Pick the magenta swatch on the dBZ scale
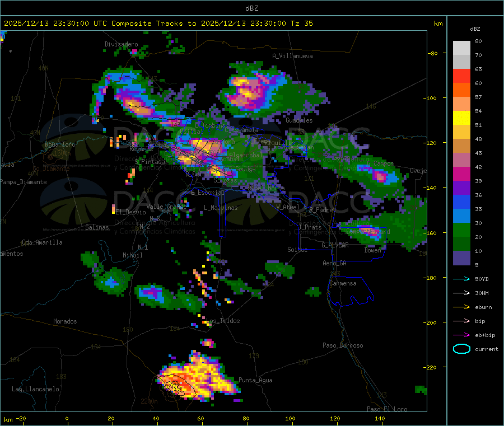The width and height of the screenshot is (504, 426). pos(461,174)
